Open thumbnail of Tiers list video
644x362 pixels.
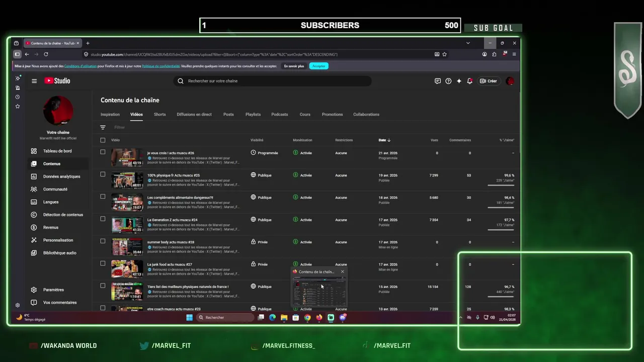(127, 291)
